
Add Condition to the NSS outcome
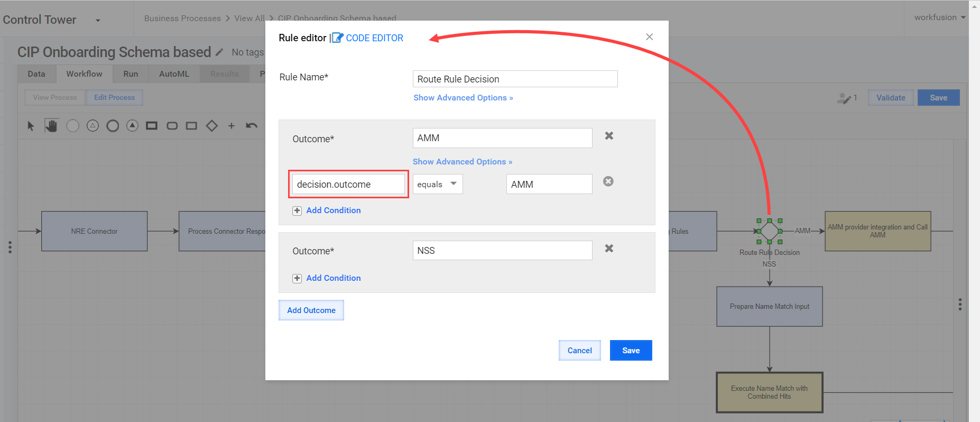pos(334,278)
